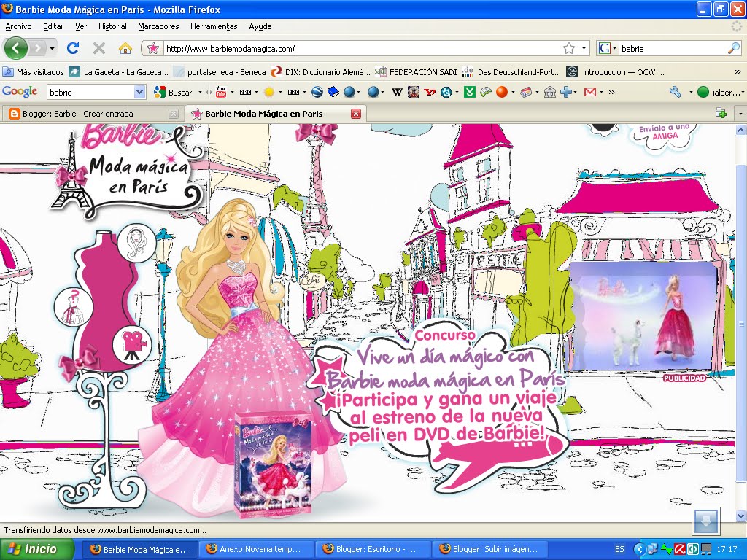
Task: Show more bookmarks toolbar chevron
Action: point(738,72)
